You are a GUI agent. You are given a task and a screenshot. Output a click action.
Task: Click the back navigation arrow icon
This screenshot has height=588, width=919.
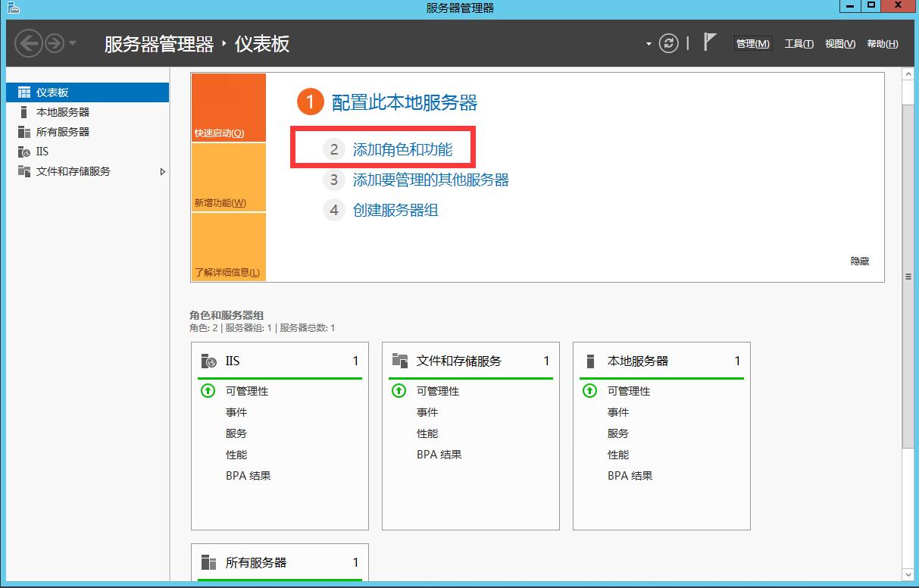click(28, 43)
